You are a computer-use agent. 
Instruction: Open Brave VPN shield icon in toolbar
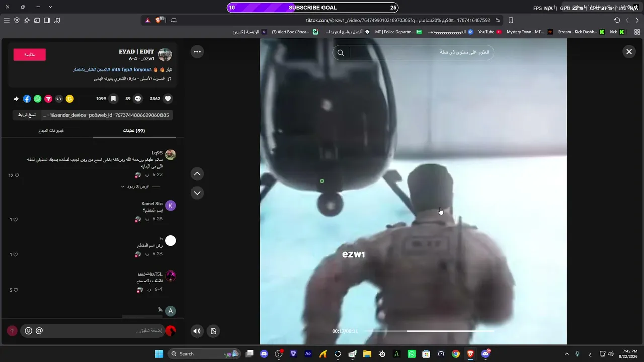17,20
